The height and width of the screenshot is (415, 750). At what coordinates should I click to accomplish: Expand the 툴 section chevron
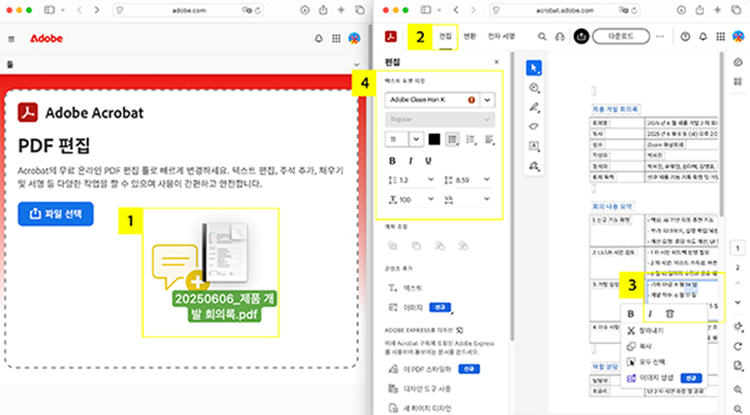coord(356,64)
